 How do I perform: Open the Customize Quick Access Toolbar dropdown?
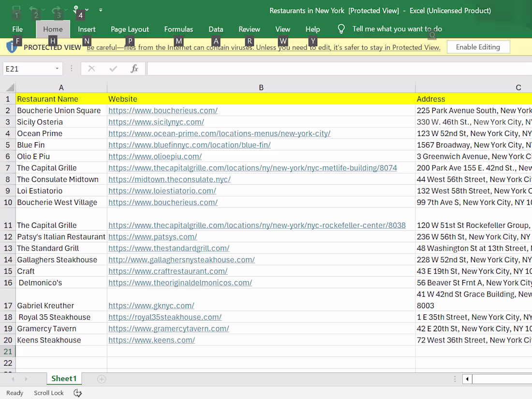point(101,9)
